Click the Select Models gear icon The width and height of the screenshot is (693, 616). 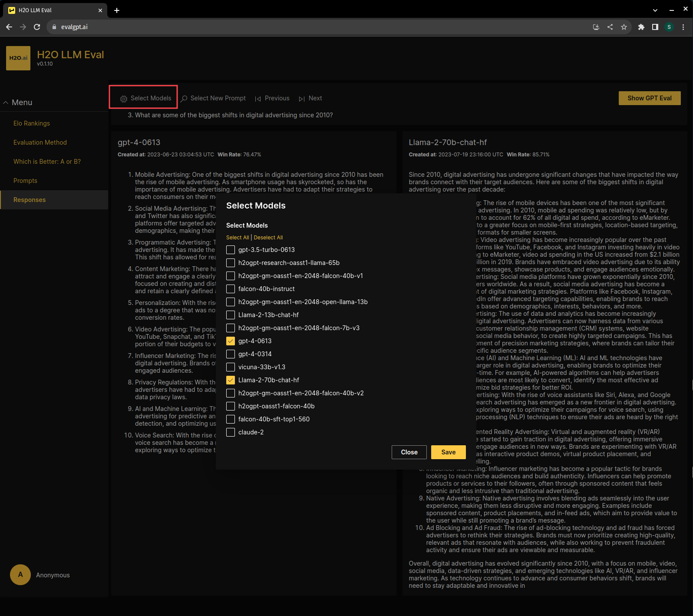[124, 99]
